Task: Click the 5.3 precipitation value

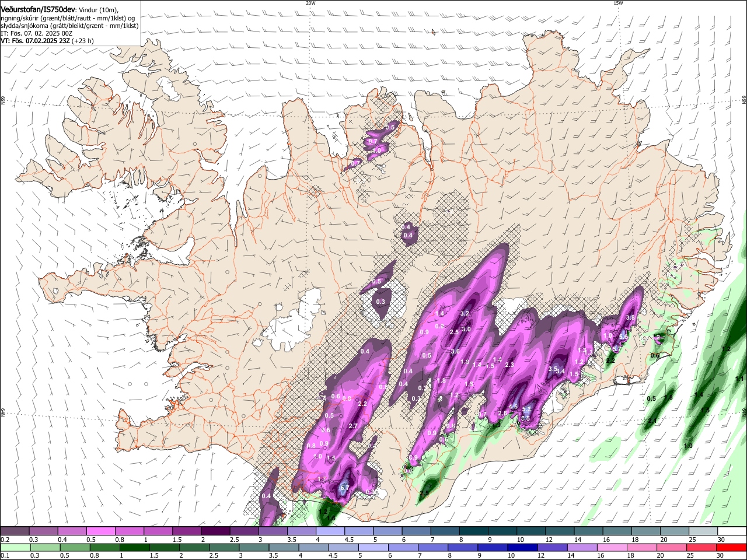Action: [526, 409]
